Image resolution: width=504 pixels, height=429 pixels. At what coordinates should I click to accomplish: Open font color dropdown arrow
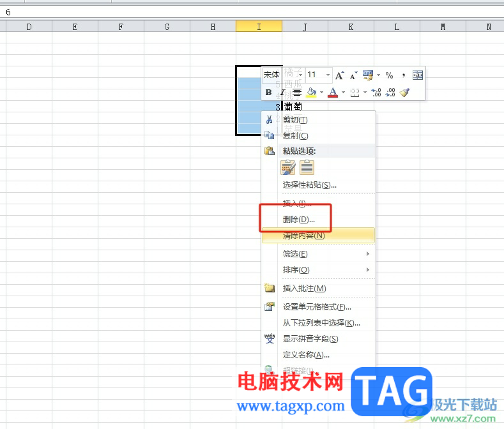click(343, 93)
